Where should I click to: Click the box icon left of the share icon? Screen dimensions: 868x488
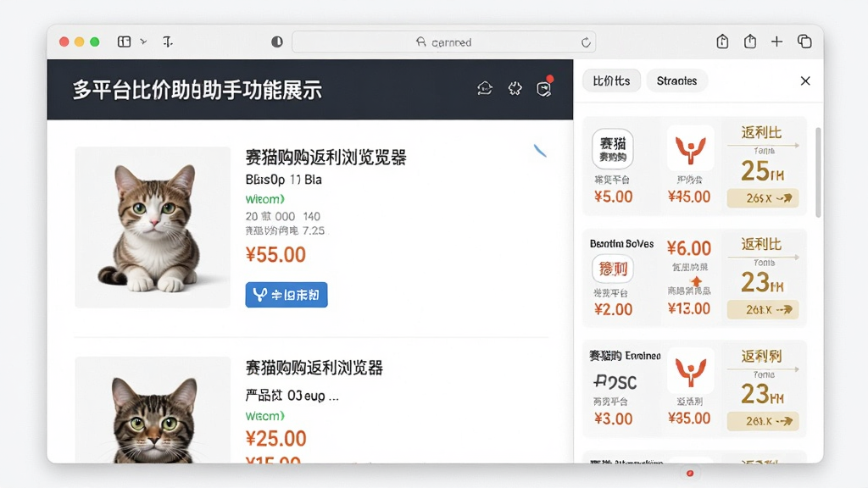[722, 41]
